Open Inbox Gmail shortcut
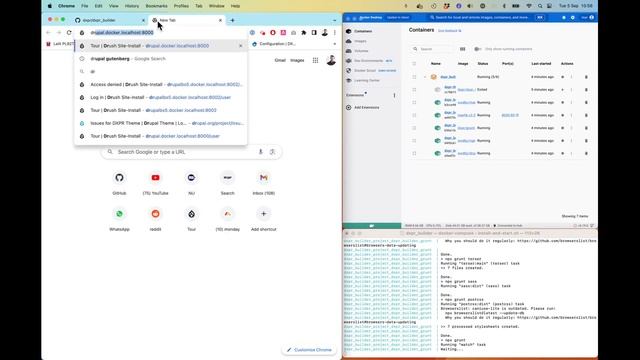This screenshot has height=360, width=640. point(264,182)
